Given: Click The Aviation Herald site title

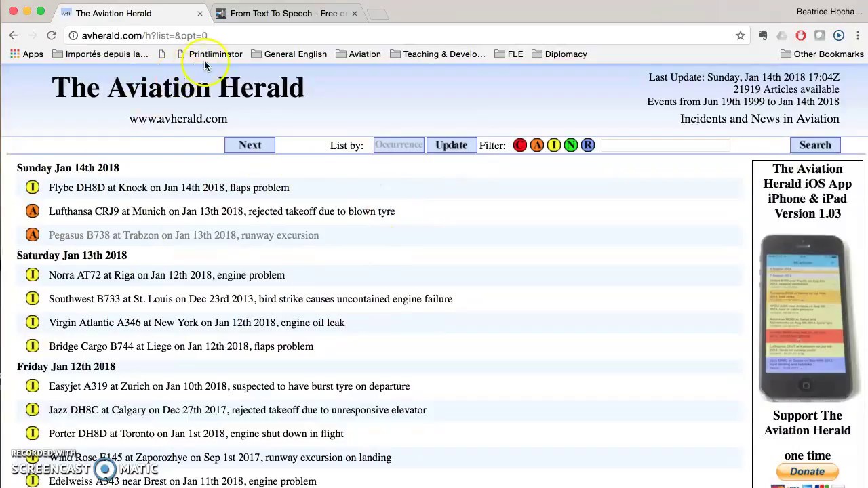Looking at the screenshot, I should coord(178,87).
